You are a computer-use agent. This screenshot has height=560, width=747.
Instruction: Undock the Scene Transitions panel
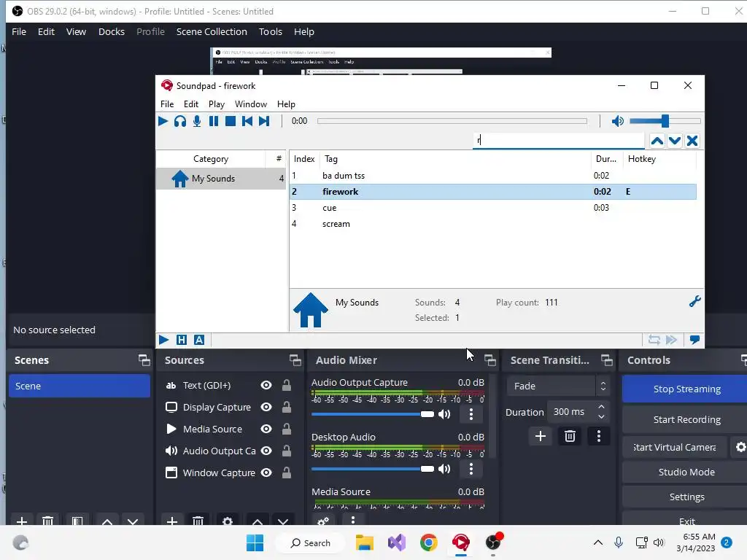(607, 360)
